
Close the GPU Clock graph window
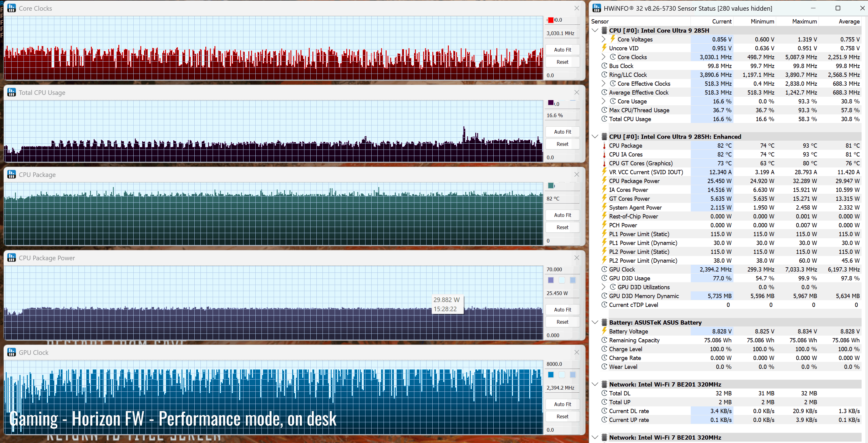(x=577, y=352)
